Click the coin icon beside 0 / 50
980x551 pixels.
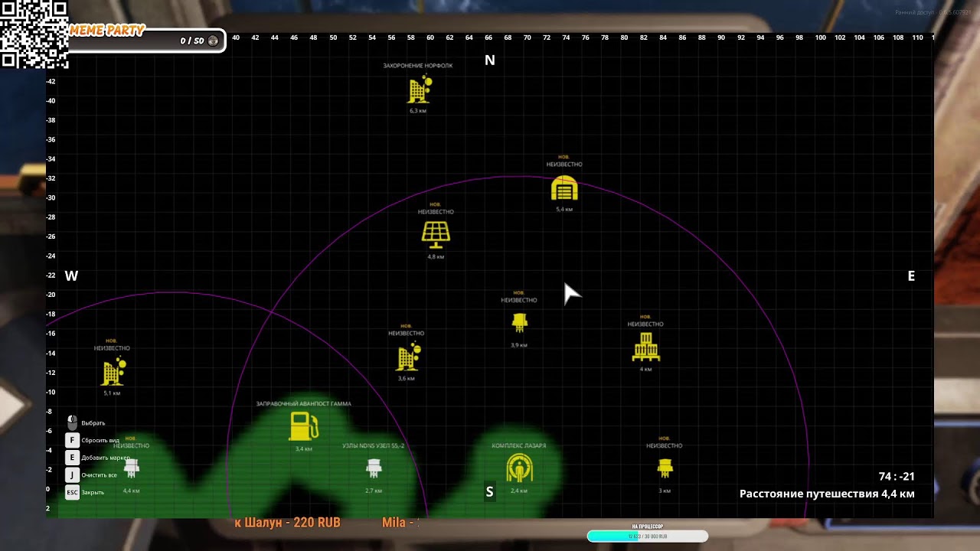pos(213,41)
